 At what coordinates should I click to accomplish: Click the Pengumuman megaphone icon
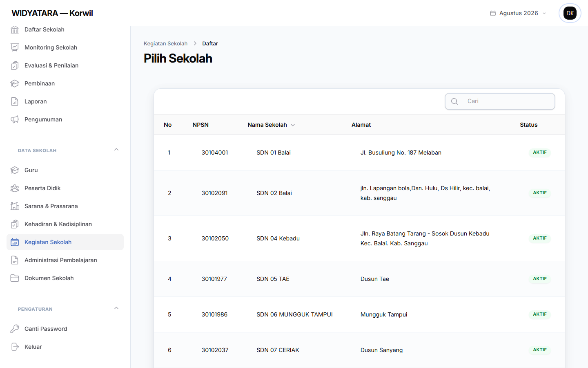coord(15,119)
